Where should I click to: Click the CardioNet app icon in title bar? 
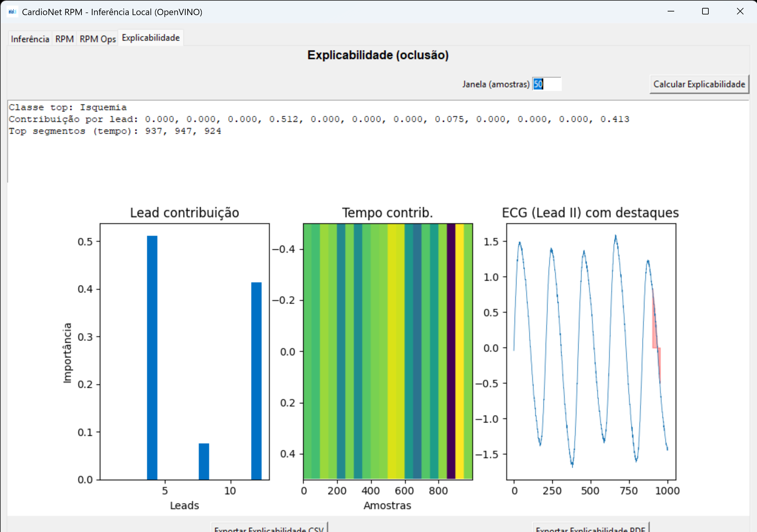[x=12, y=12]
